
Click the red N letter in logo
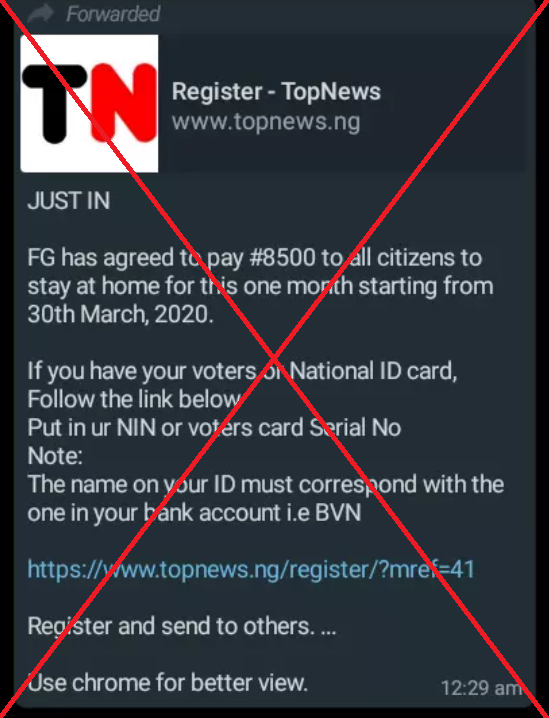click(124, 103)
